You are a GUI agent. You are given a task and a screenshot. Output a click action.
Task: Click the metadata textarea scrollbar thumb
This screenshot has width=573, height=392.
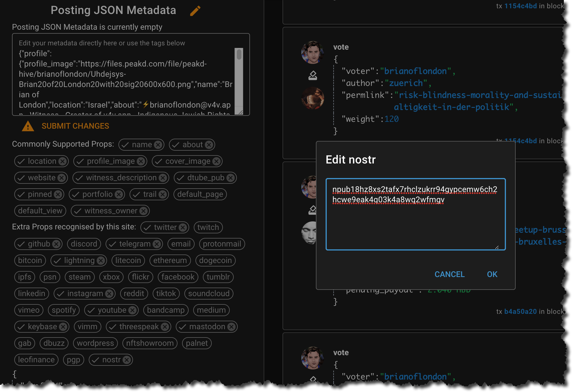coord(239,54)
